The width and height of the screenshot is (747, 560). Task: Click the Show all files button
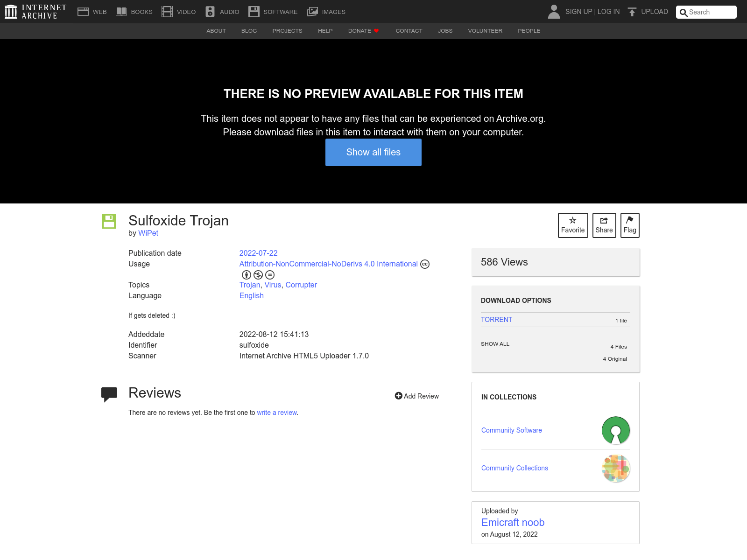(373, 152)
